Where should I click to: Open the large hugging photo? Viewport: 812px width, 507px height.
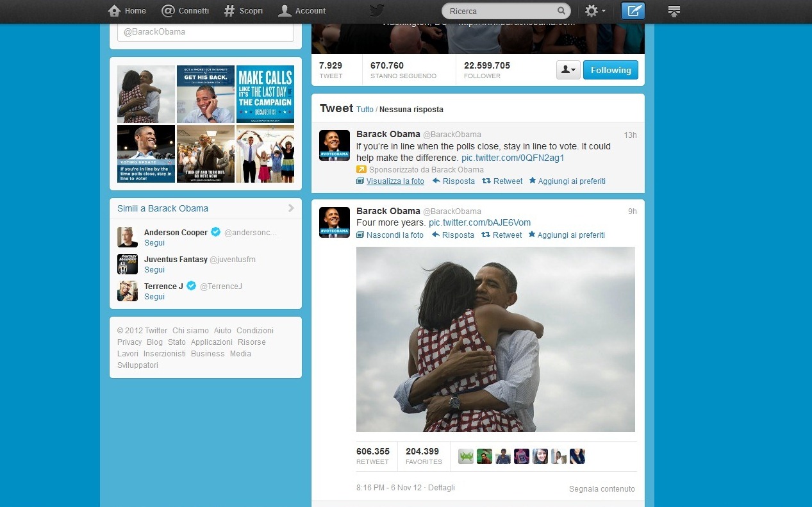(495, 339)
